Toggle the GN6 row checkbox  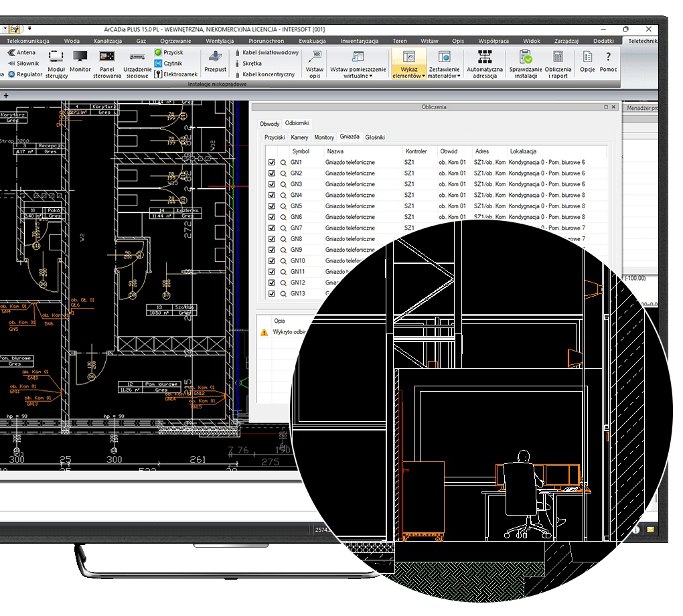(x=272, y=217)
